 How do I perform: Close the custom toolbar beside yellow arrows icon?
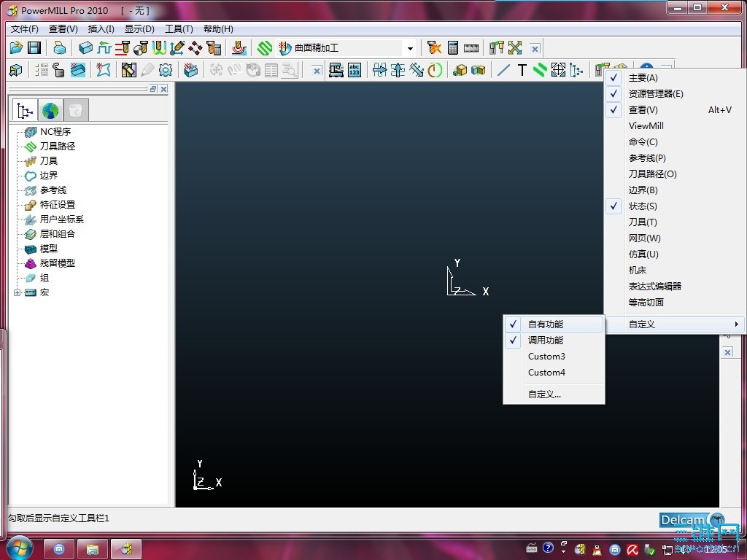click(535, 49)
